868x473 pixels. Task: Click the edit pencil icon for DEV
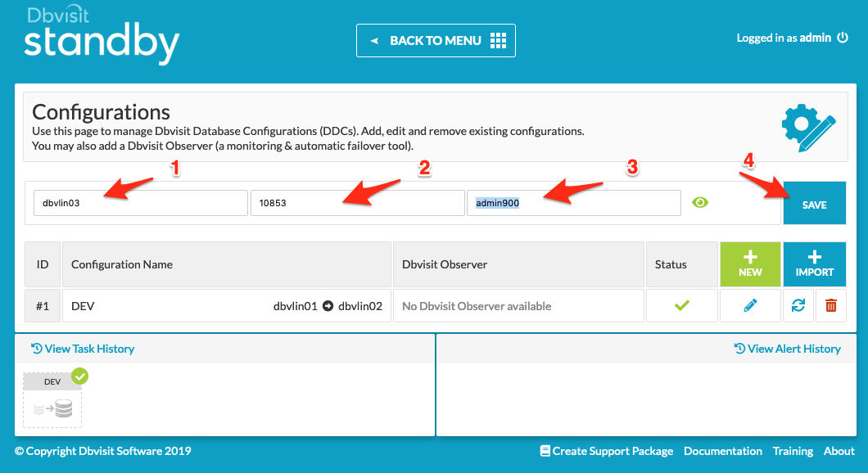pyautogui.click(x=750, y=305)
